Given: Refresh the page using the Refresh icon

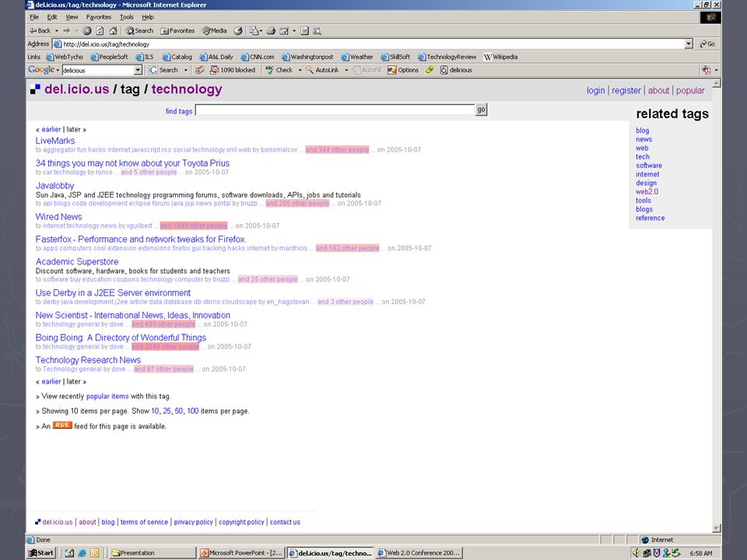Looking at the screenshot, I should tap(100, 30).
